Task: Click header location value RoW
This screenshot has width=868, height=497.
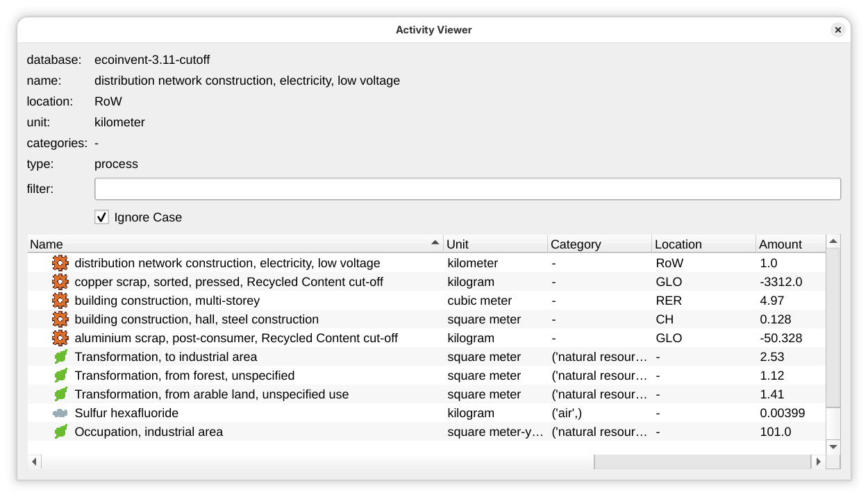Action: point(108,101)
